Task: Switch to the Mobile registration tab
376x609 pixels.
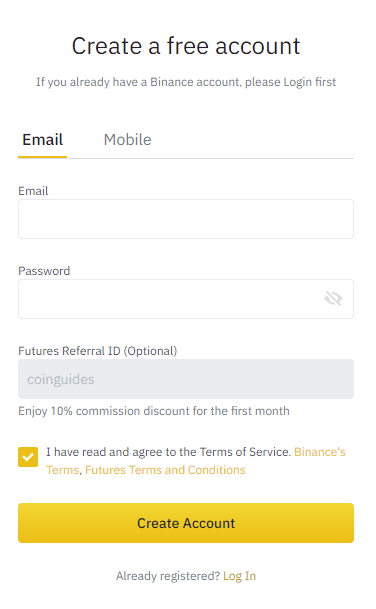Action: pos(127,140)
